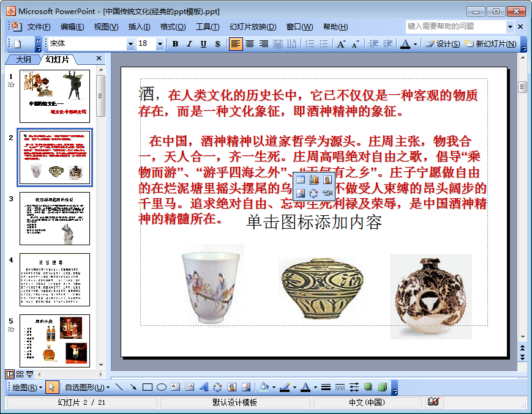This screenshot has width=532, height=414.
Task: Create a new blank presentation
Action: pos(18,44)
